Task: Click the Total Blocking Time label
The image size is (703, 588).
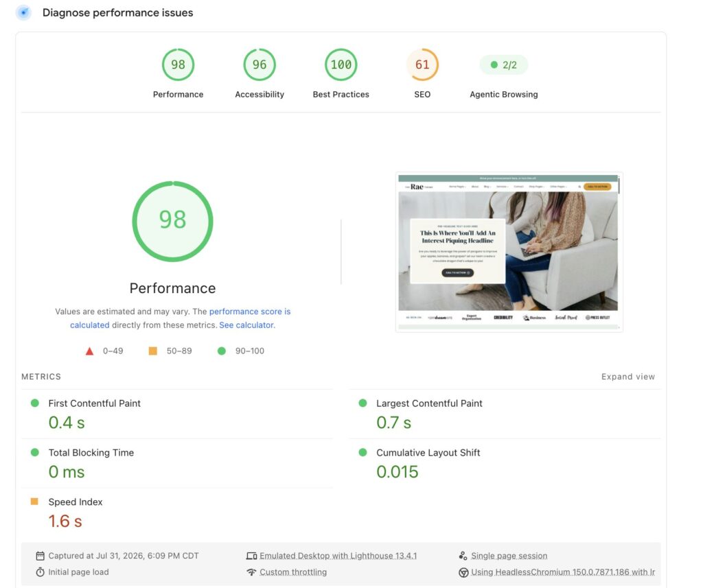Action: (91, 452)
